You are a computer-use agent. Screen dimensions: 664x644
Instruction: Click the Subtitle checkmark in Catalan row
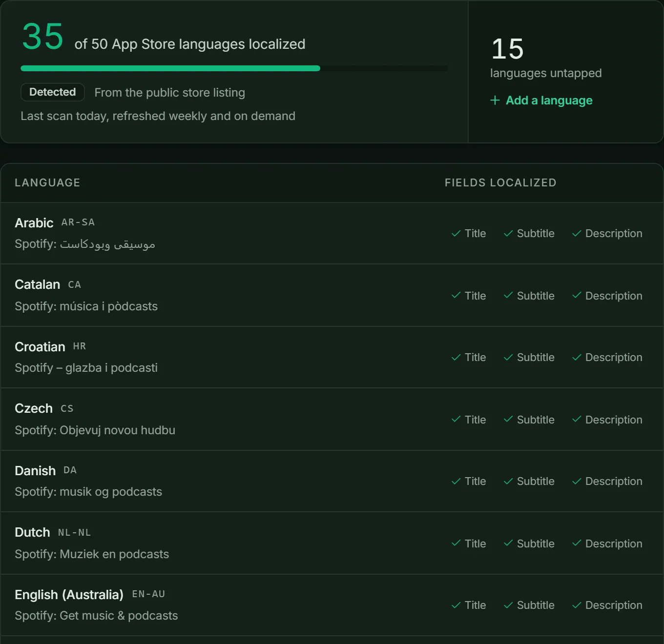(x=508, y=296)
